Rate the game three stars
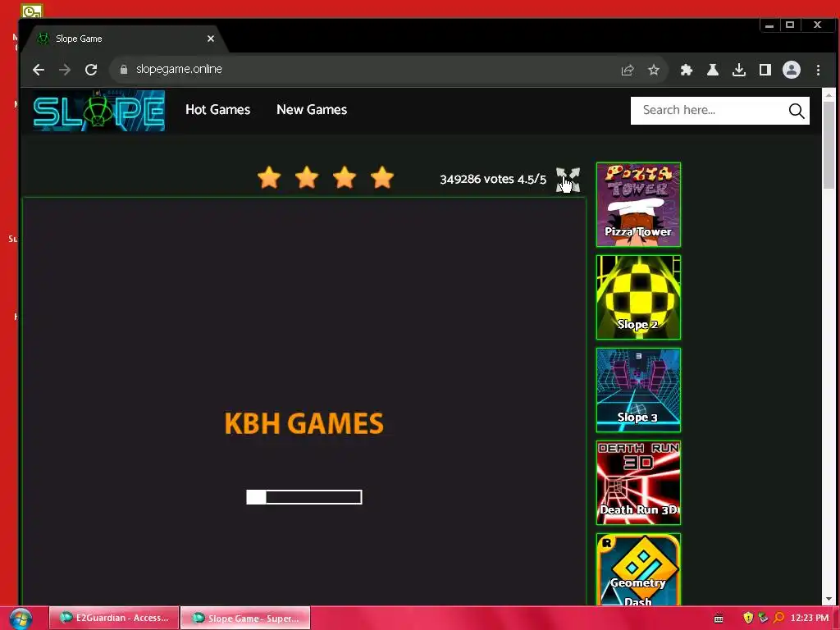Image resolution: width=840 pixels, height=630 pixels. pos(345,177)
